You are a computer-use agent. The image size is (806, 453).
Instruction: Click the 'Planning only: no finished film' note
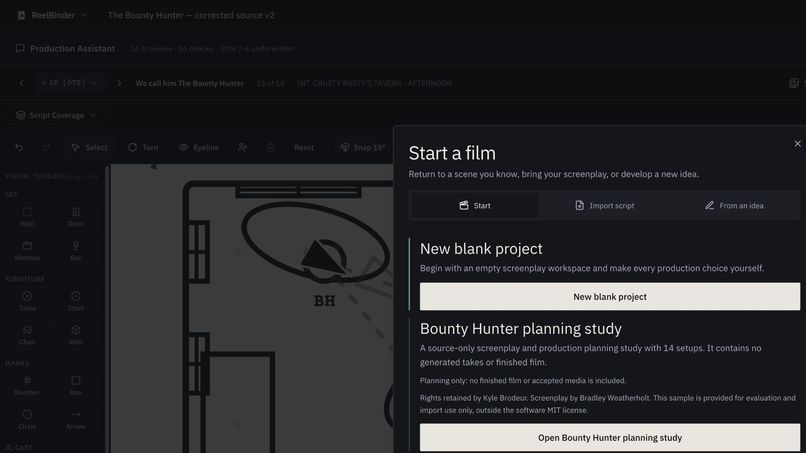tap(523, 381)
